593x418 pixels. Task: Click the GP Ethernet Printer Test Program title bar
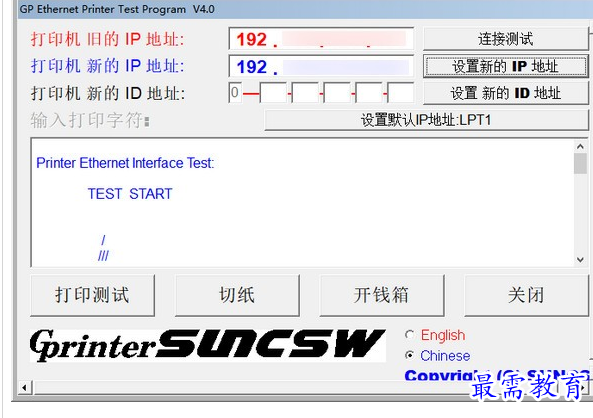[x=305, y=9]
